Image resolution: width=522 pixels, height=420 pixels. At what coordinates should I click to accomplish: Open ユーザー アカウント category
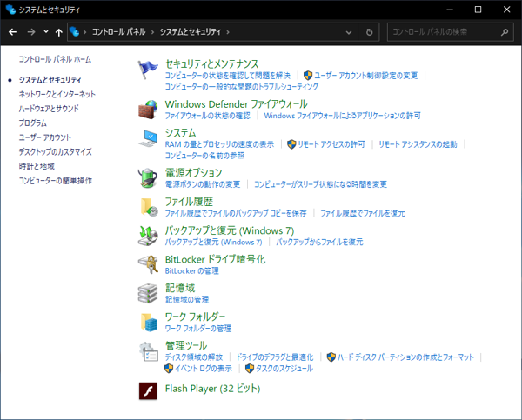click(x=44, y=137)
